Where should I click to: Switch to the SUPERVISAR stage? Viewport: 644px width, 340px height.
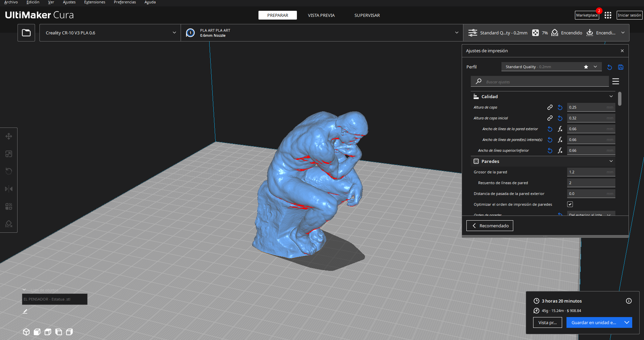(367, 15)
